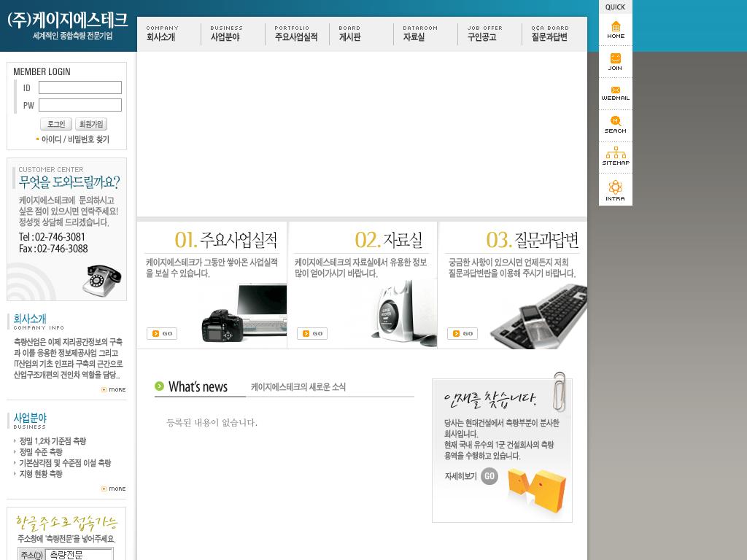
Task: Open the WEBMAIL envelope icon
Action: [x=615, y=93]
